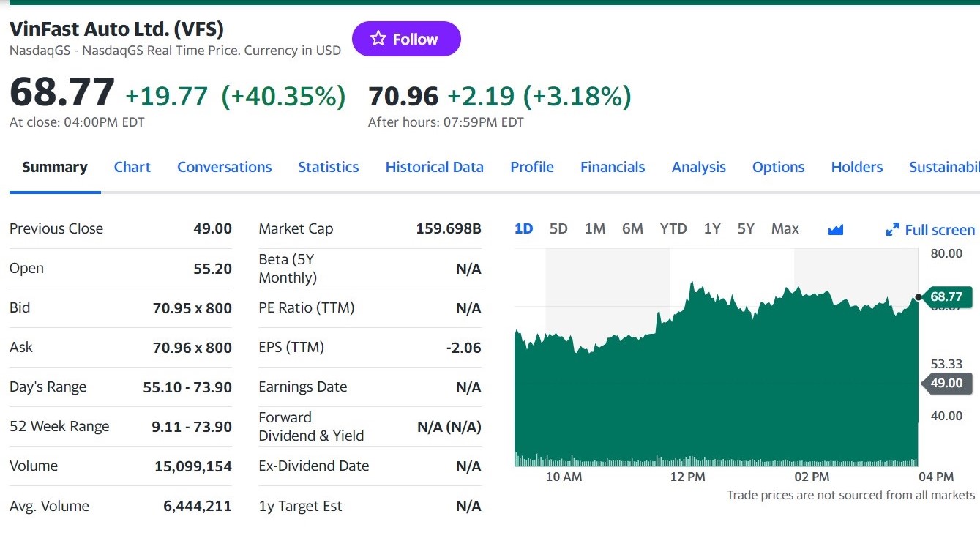Open the chart type area-chart icon
The image size is (980, 552).
[836, 230]
